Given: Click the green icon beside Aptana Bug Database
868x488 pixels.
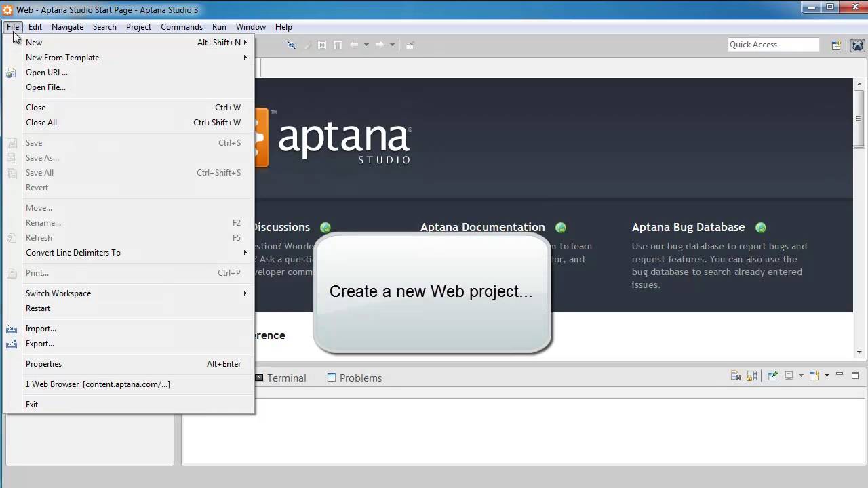Looking at the screenshot, I should click(760, 228).
